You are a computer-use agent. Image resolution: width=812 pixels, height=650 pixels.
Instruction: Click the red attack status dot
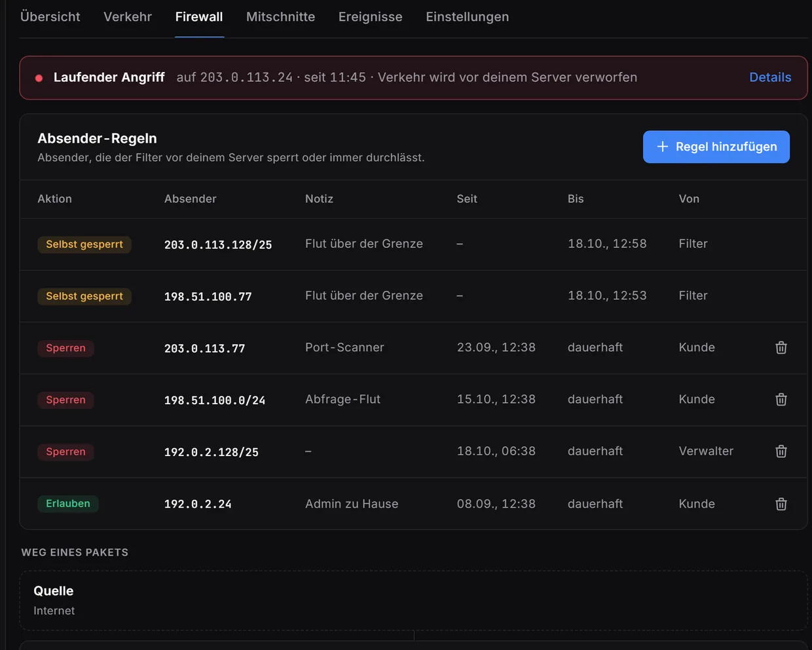pyautogui.click(x=39, y=78)
